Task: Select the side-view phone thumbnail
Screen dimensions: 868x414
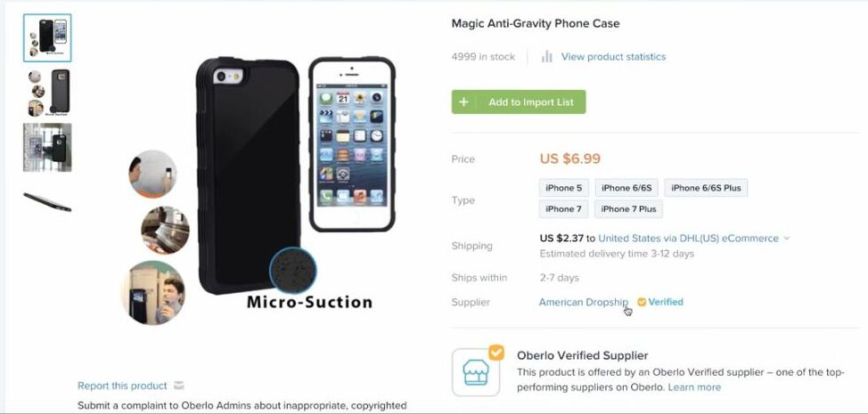Action: pyautogui.click(x=47, y=201)
